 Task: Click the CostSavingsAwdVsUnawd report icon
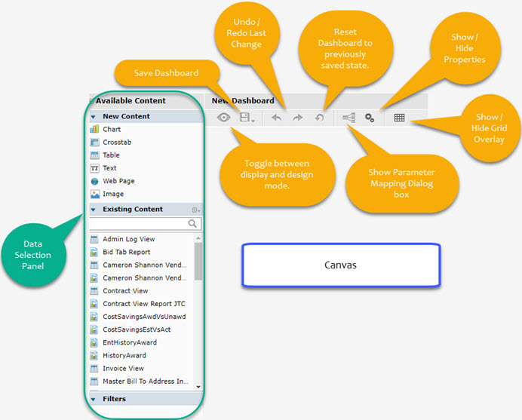(94, 317)
